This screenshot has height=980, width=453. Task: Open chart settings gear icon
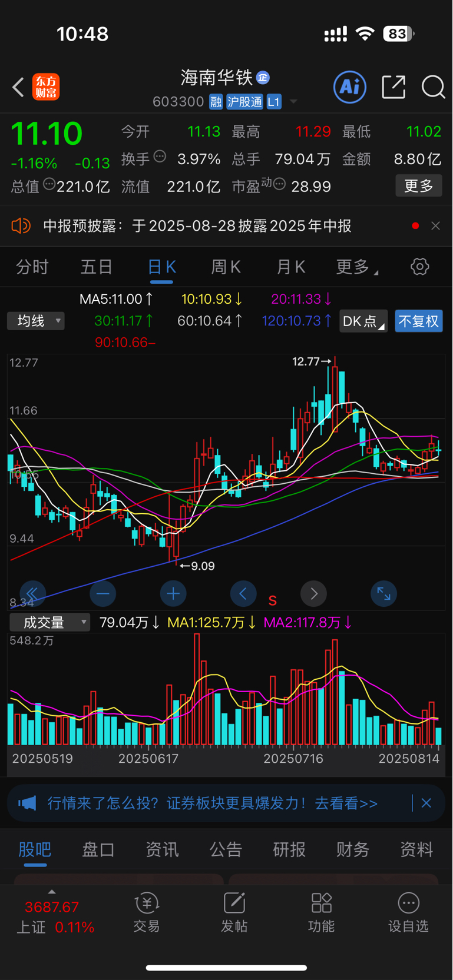419,267
